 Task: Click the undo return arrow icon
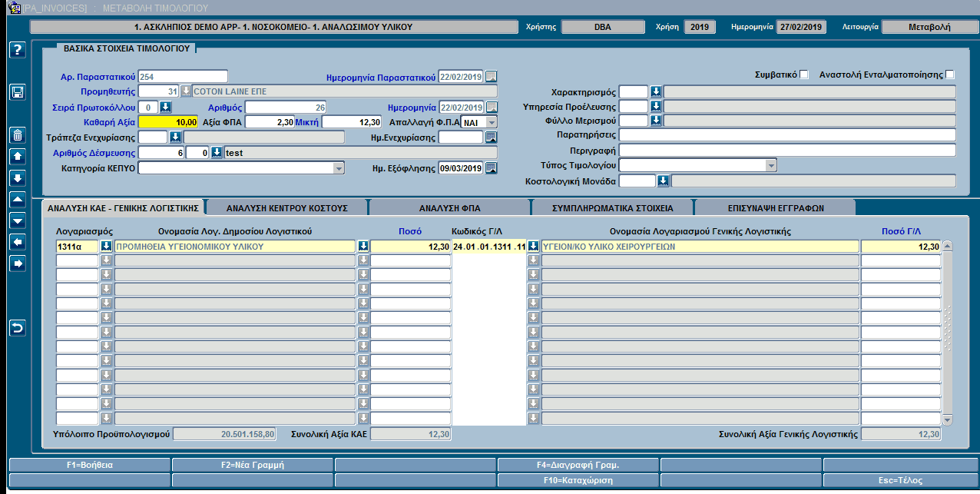(x=18, y=328)
